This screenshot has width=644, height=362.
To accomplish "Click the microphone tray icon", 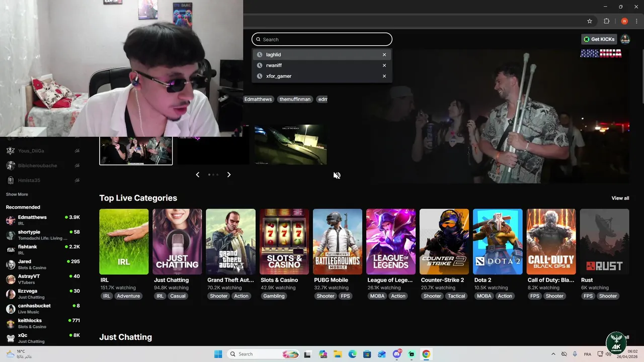I will tap(575, 354).
